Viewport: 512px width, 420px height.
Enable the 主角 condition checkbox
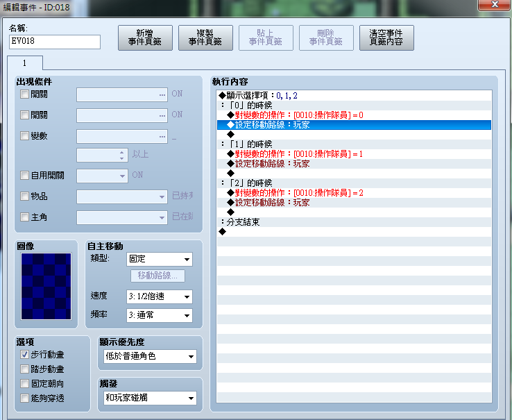pyautogui.click(x=24, y=217)
